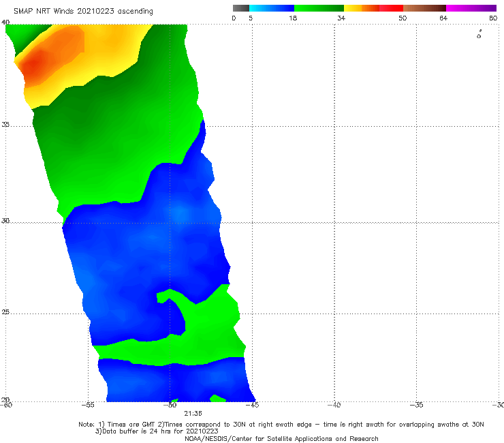Click the color bar label '64'
This screenshot has height=443, width=504.
point(443,18)
